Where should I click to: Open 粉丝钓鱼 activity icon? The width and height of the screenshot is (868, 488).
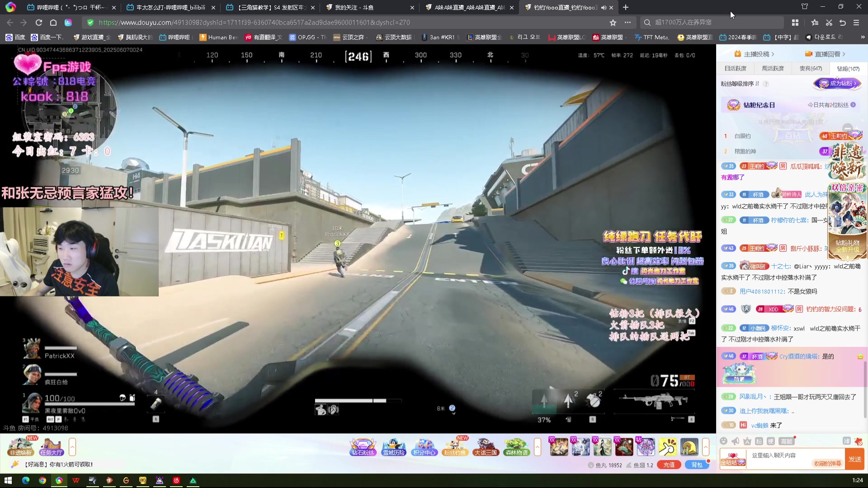click(x=455, y=447)
